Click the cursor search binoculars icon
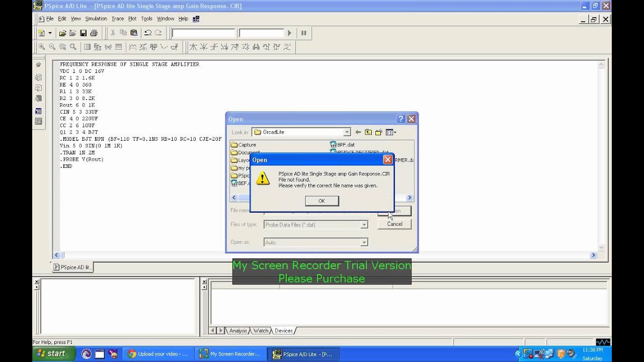 pyautogui.click(x=256, y=47)
